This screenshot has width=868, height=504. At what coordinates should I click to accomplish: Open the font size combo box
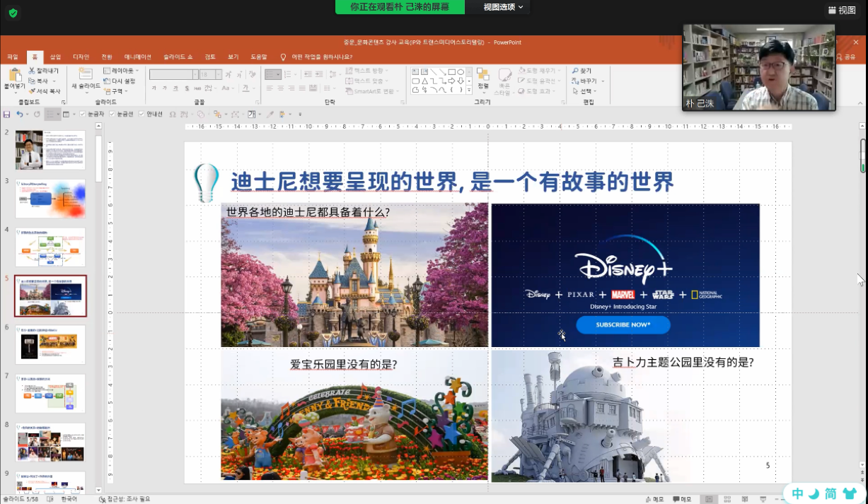coord(210,74)
